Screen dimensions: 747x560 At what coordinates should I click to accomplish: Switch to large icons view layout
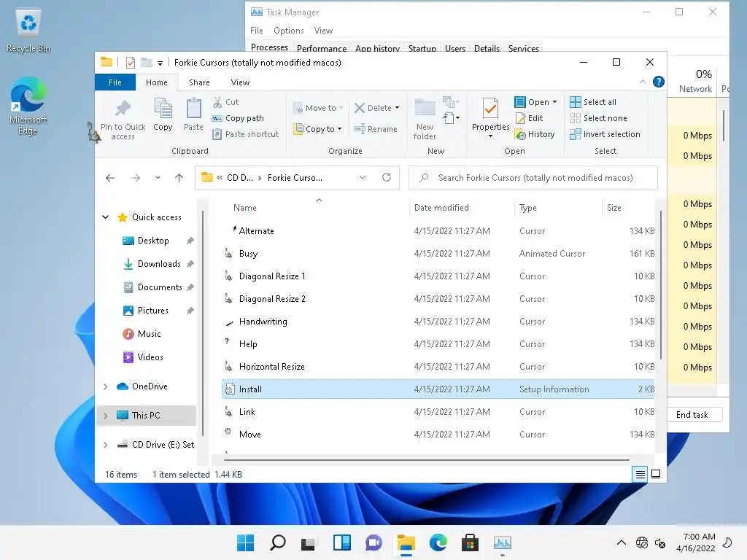(x=656, y=474)
